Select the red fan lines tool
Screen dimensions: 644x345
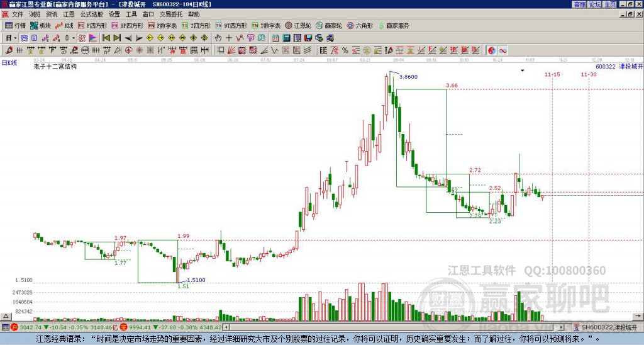click(231, 50)
